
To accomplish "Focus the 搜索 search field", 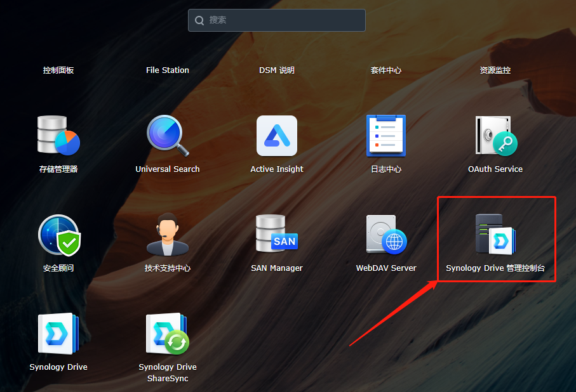I will click(x=277, y=20).
